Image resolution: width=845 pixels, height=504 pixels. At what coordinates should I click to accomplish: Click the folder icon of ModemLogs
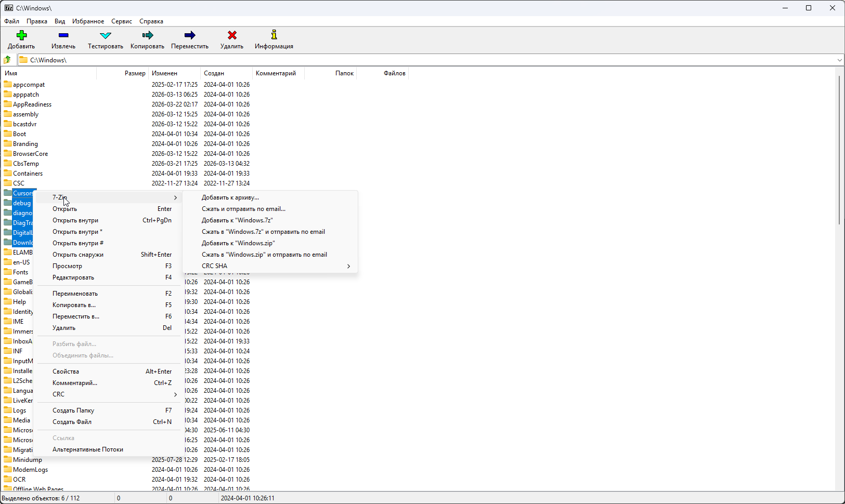click(8, 469)
